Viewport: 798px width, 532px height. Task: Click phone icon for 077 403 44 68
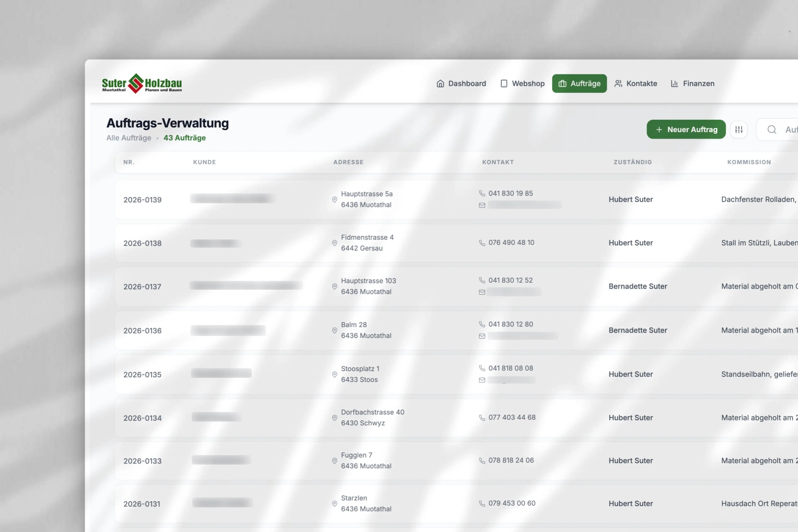pyautogui.click(x=482, y=417)
